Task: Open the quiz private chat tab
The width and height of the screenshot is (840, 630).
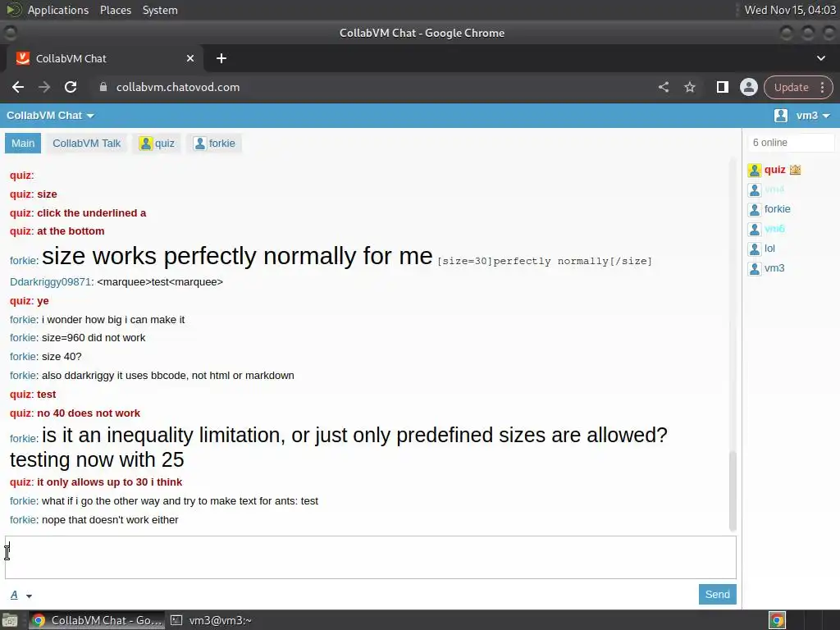Action: click(157, 144)
